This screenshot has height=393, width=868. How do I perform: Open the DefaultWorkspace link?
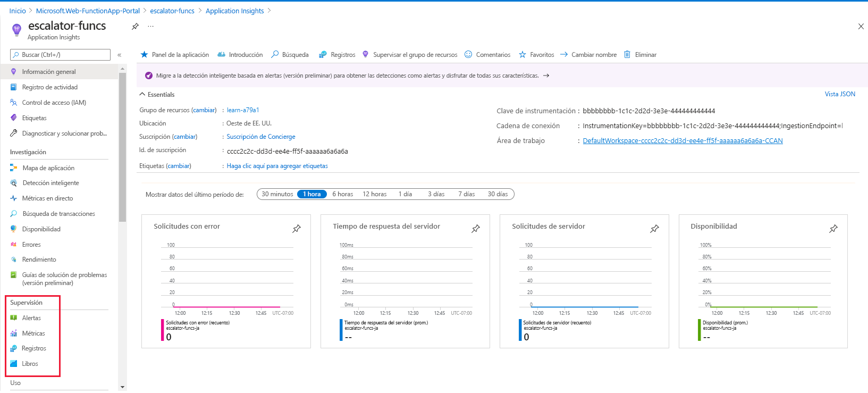click(x=682, y=141)
